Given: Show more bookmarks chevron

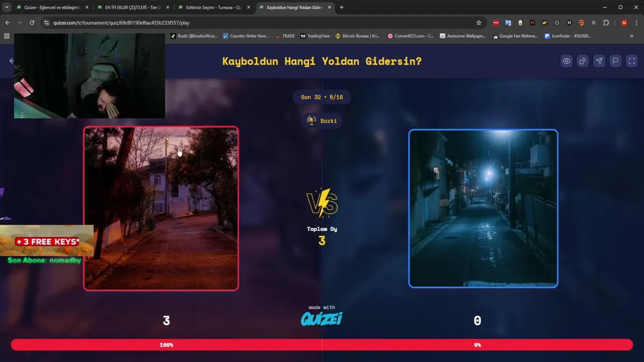Looking at the screenshot, I should [631, 36].
